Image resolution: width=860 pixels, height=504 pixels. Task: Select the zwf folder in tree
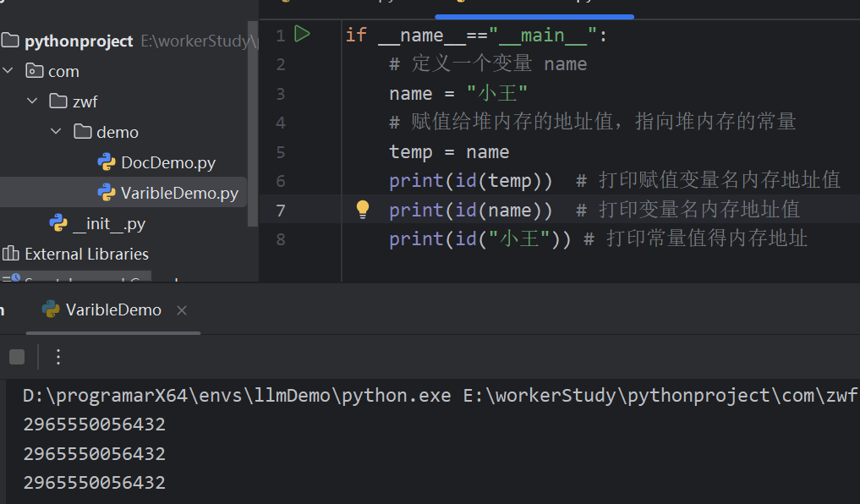click(x=85, y=102)
